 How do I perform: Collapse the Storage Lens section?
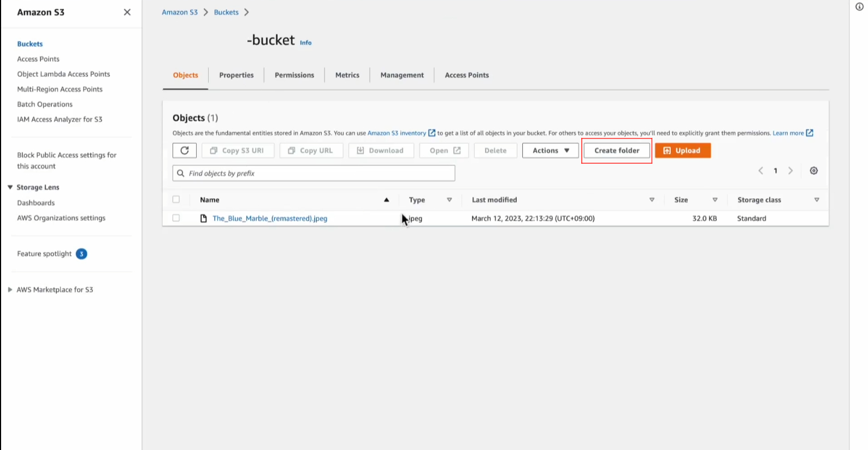click(10, 187)
